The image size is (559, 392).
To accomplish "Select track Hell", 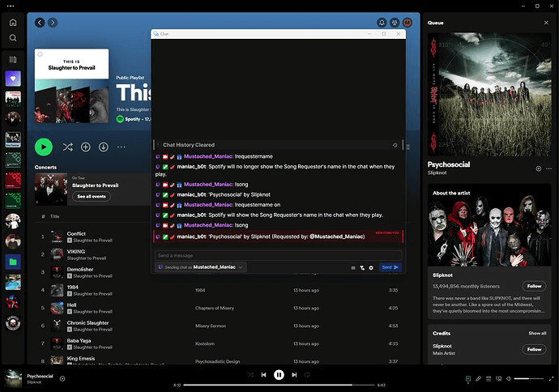I will pyautogui.click(x=71, y=305).
